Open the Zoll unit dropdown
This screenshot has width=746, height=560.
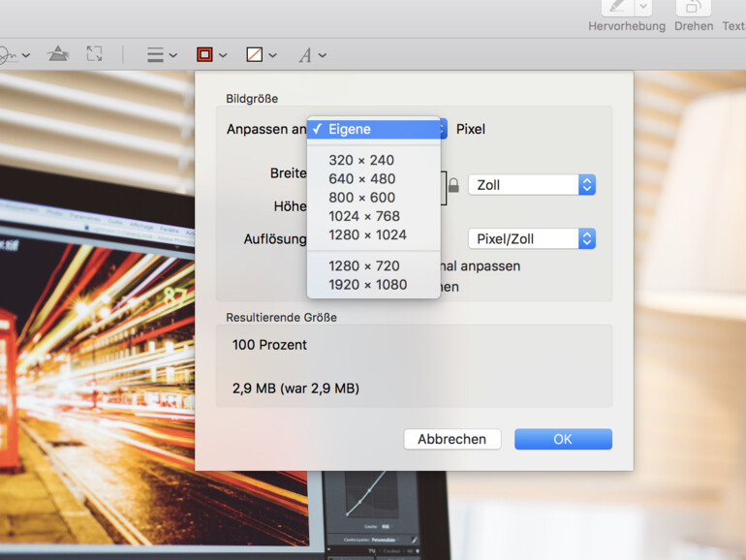coord(531,185)
